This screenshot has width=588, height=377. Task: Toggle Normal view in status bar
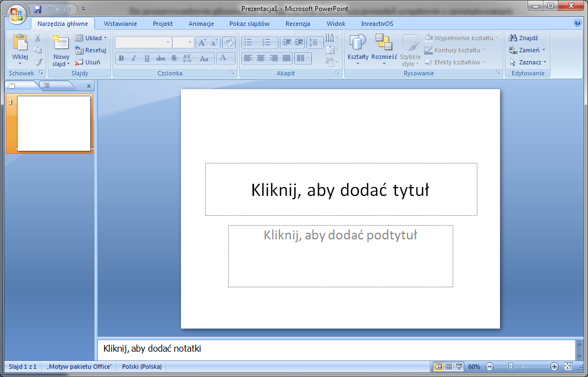[438, 367]
